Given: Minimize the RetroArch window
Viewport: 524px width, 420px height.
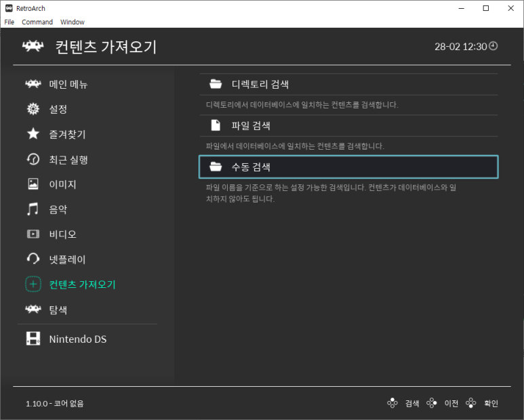Looking at the screenshot, I should (x=462, y=8).
